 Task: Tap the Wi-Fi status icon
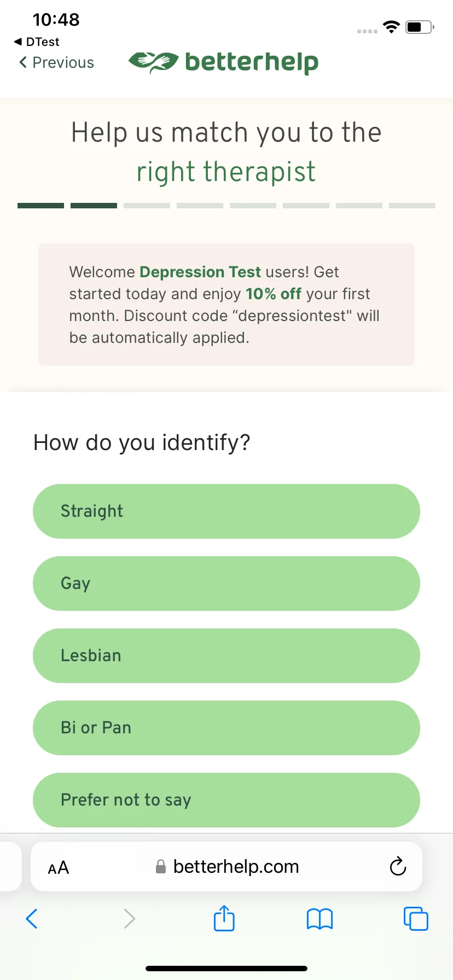pos(391,27)
